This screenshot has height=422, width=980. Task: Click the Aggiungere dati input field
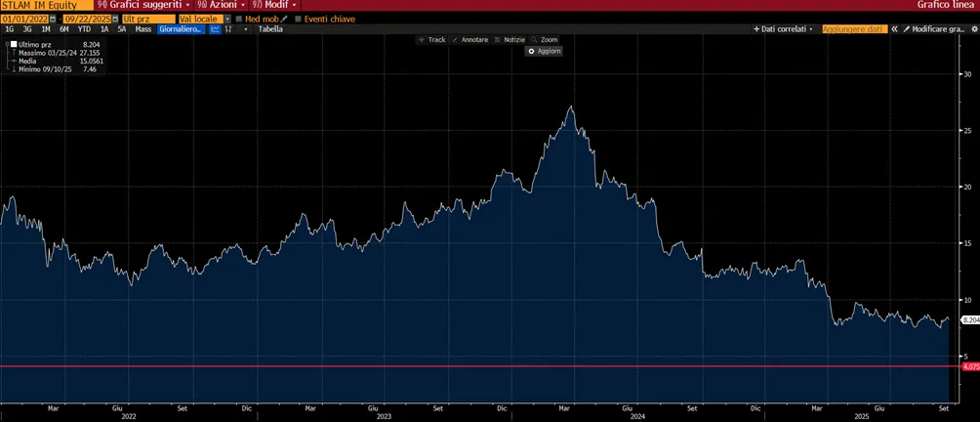click(854, 28)
